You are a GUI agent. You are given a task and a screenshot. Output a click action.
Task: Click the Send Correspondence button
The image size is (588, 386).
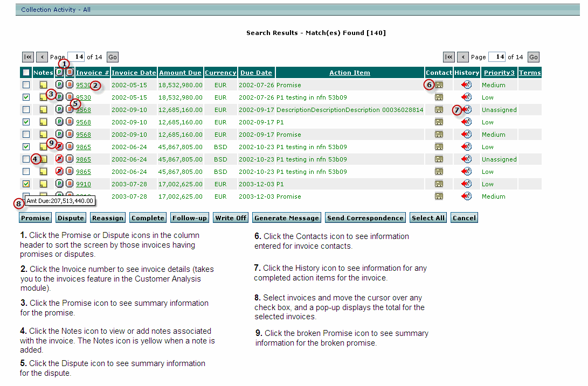365,217
